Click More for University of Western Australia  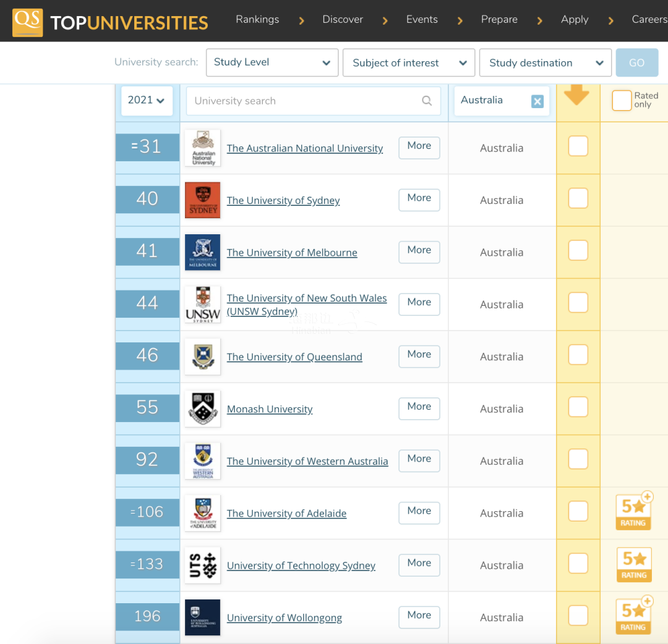pos(419,460)
